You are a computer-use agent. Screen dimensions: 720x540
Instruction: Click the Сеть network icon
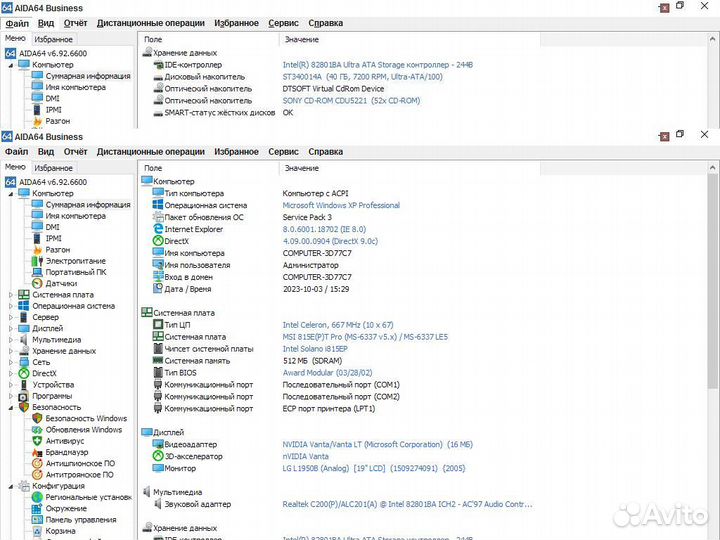click(24, 362)
